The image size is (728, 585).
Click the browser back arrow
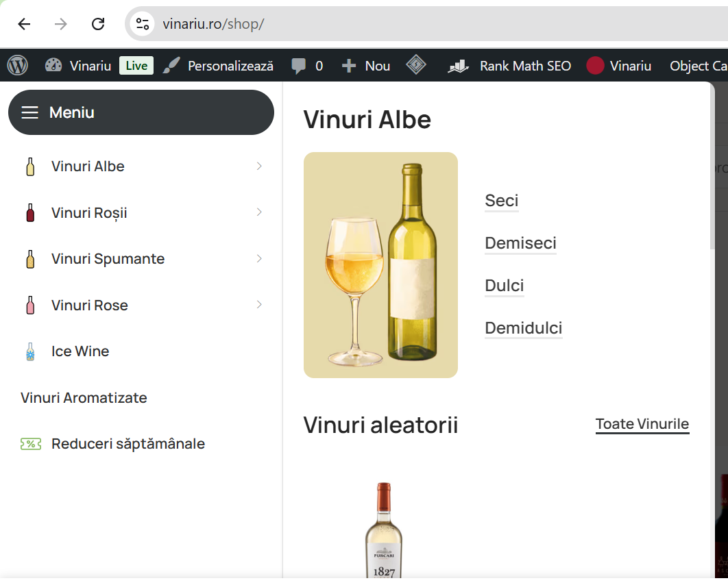click(x=24, y=24)
